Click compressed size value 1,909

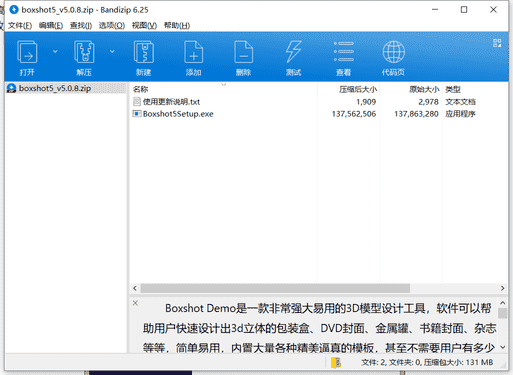[x=366, y=102]
